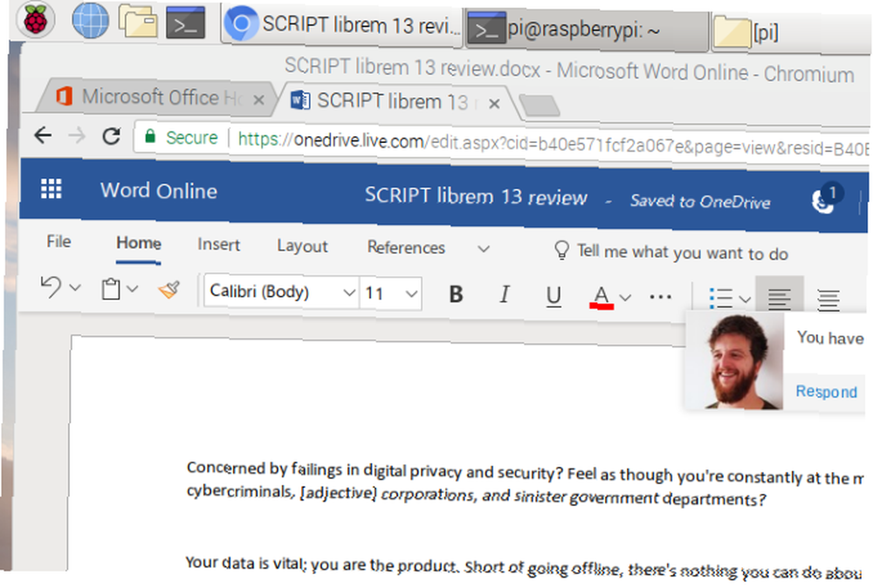Expand the paste options arrow

[x=132, y=290]
